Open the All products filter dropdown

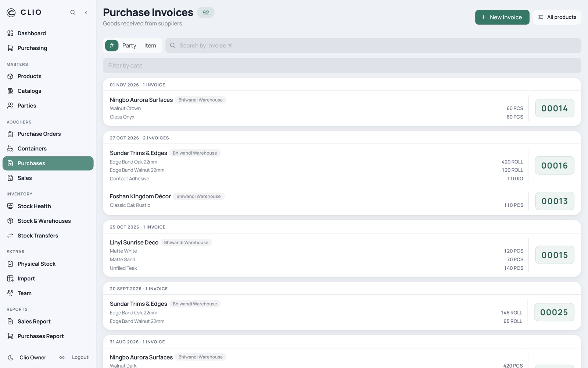click(557, 17)
